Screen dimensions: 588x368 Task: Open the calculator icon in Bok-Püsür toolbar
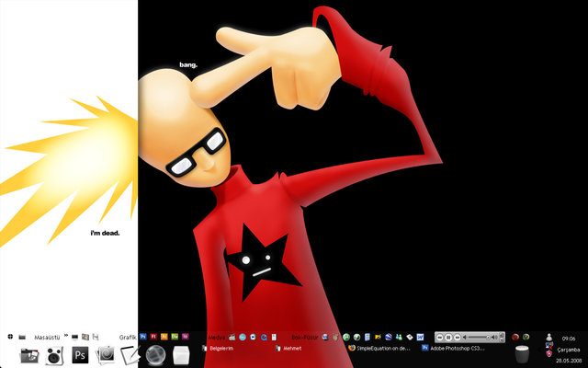367,338
